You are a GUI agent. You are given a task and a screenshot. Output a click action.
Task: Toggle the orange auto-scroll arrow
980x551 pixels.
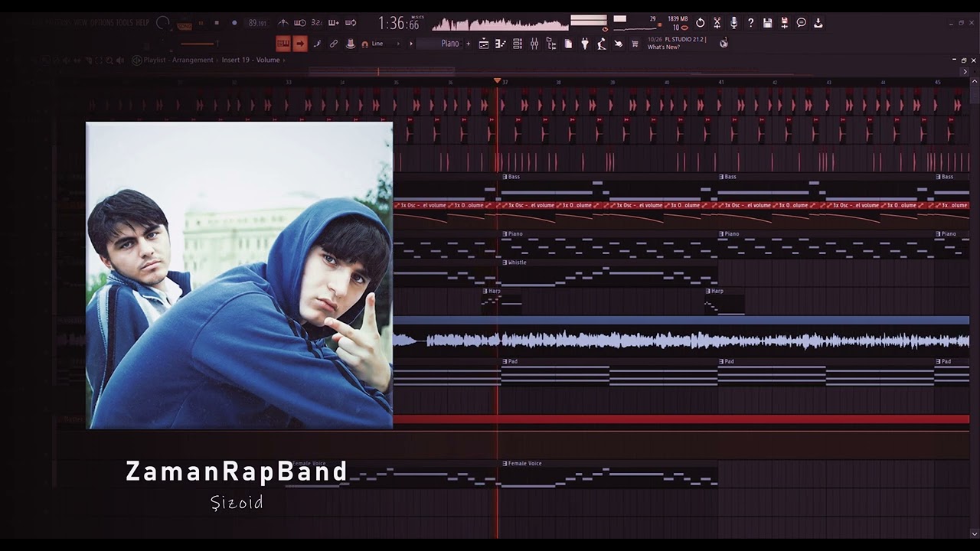(300, 44)
